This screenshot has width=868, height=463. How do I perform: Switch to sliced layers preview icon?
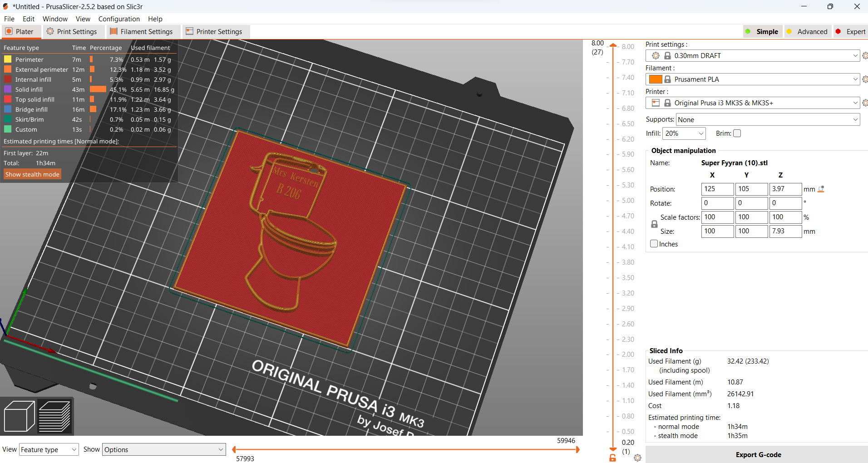(54, 416)
